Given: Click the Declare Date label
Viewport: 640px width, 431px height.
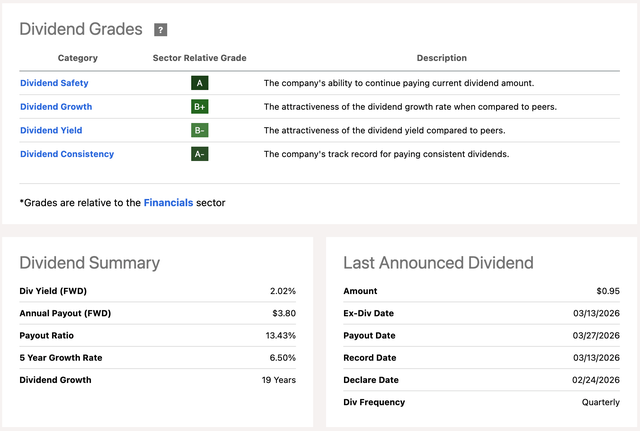Looking at the screenshot, I should point(371,380).
